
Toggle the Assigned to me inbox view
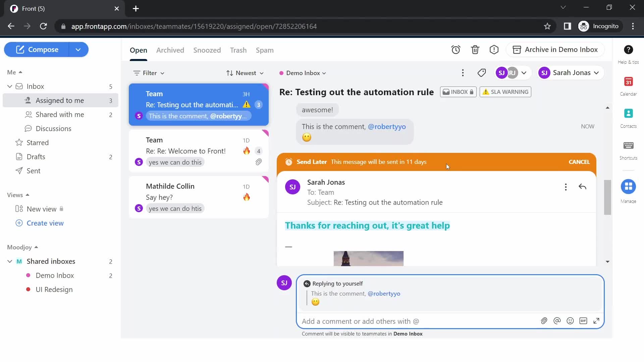pos(60,100)
